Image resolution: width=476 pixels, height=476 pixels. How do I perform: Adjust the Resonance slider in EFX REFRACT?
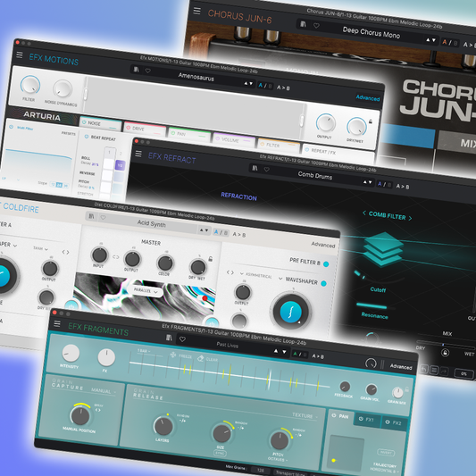(x=372, y=305)
